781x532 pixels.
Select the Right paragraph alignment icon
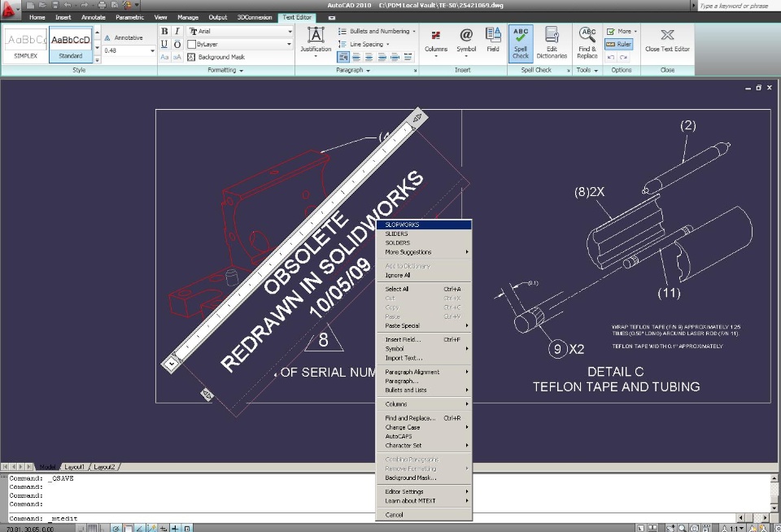(382, 57)
